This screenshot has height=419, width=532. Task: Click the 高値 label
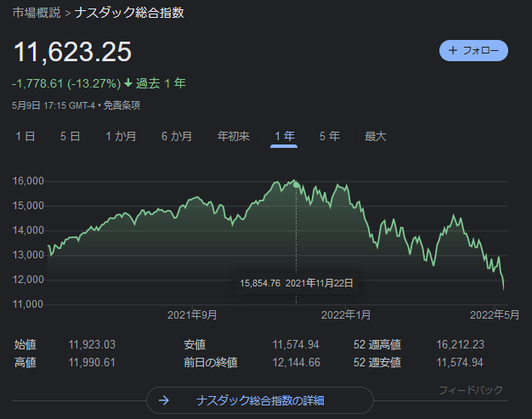point(25,362)
